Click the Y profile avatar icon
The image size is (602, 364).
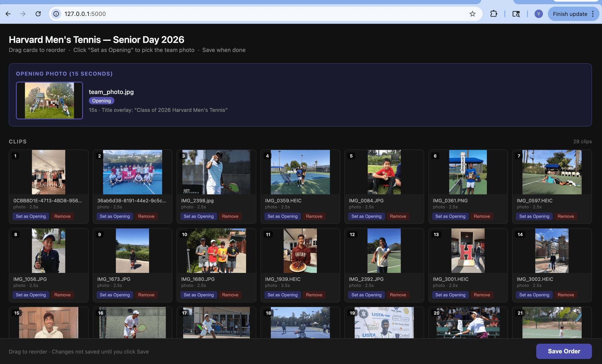point(538,14)
